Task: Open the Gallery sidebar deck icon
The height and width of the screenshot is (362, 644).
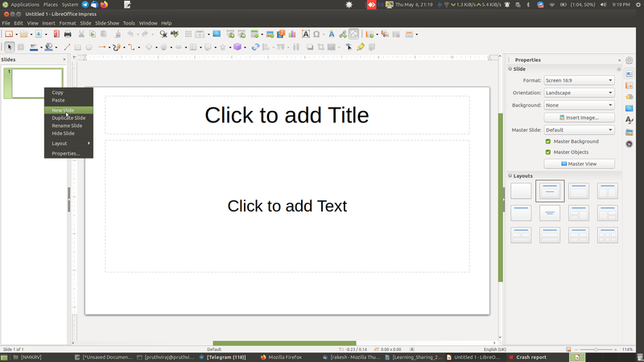Action: 630,132
